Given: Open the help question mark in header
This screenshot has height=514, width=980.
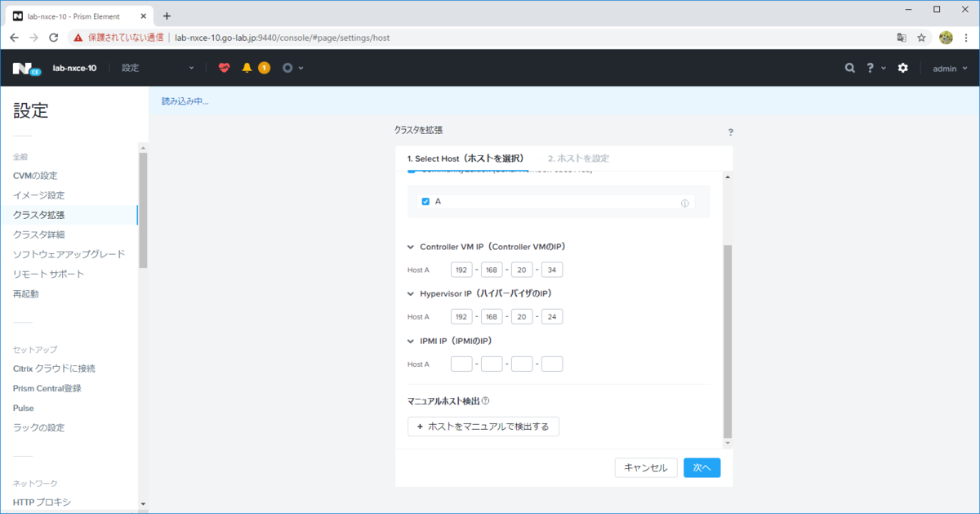Looking at the screenshot, I should click(871, 68).
